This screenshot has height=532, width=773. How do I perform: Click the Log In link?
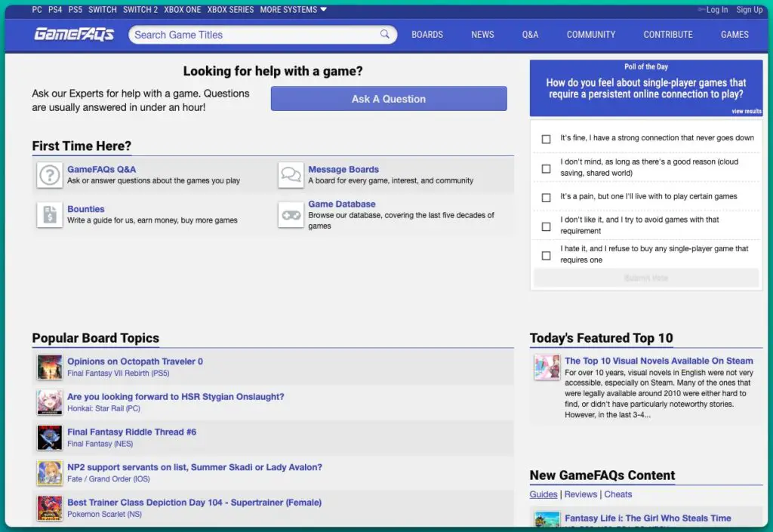(x=716, y=10)
